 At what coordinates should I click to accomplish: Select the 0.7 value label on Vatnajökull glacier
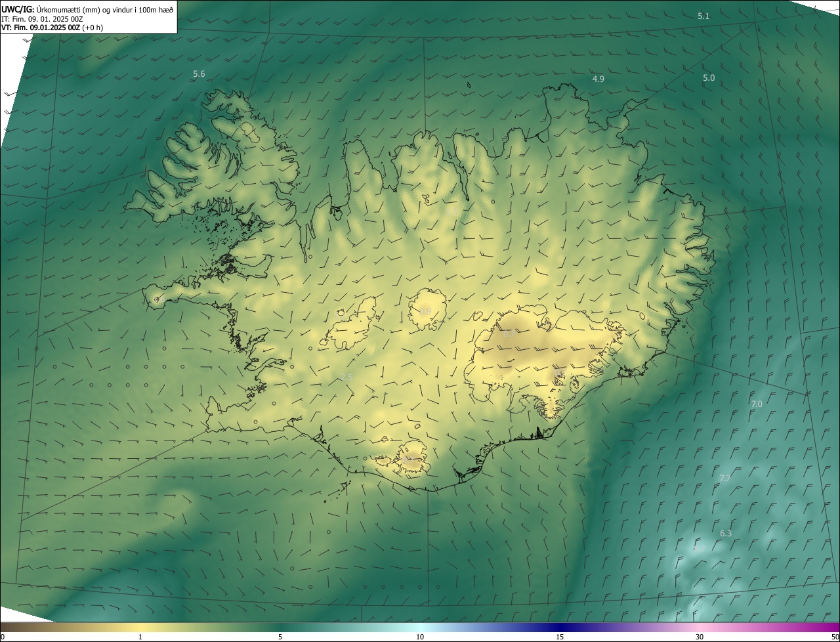coord(509,334)
